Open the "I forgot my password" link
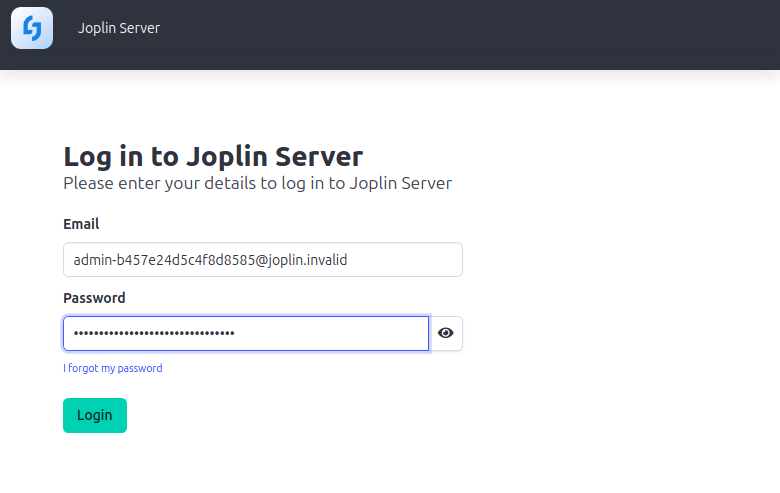The width and height of the screenshot is (780, 493). [113, 368]
